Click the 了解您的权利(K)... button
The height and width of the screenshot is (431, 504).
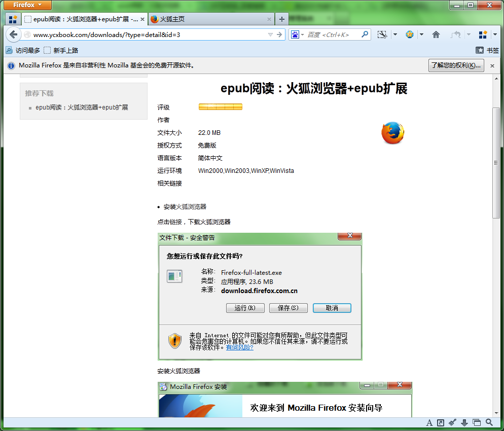click(x=456, y=65)
